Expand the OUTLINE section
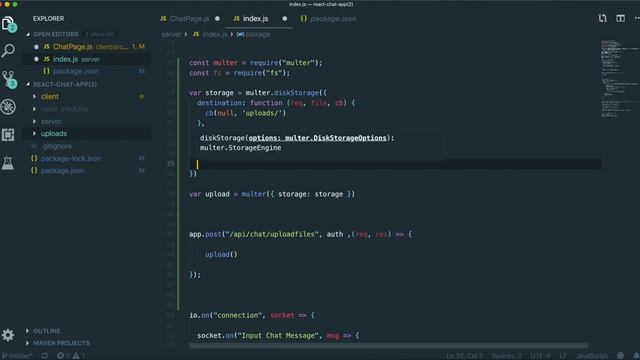 pyautogui.click(x=46, y=331)
